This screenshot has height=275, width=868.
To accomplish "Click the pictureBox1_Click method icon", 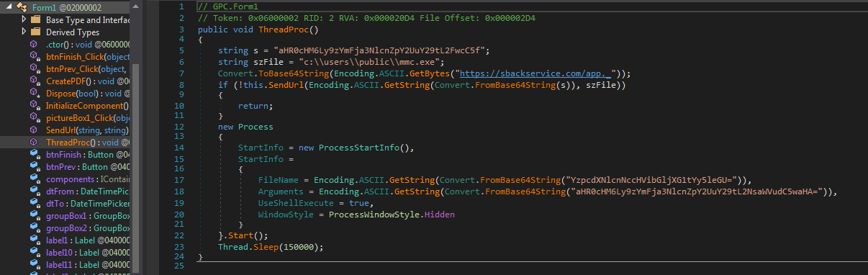I will tap(34, 118).
